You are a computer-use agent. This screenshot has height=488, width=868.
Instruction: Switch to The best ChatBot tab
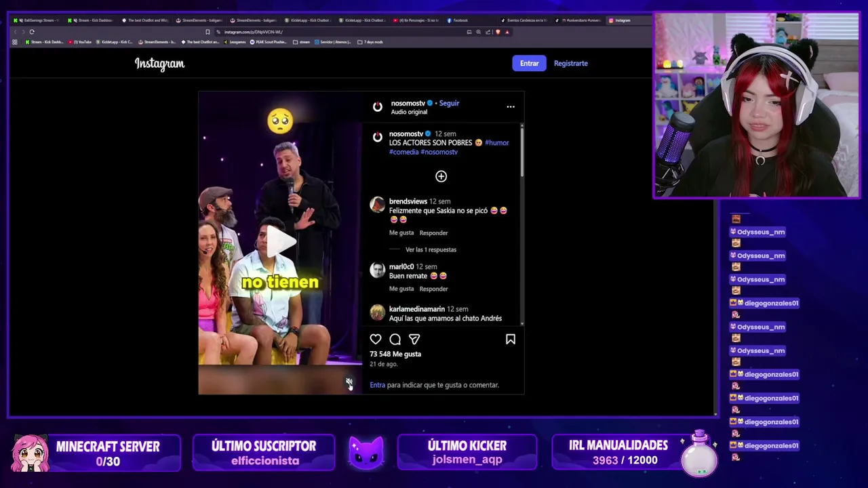pyautogui.click(x=146, y=20)
